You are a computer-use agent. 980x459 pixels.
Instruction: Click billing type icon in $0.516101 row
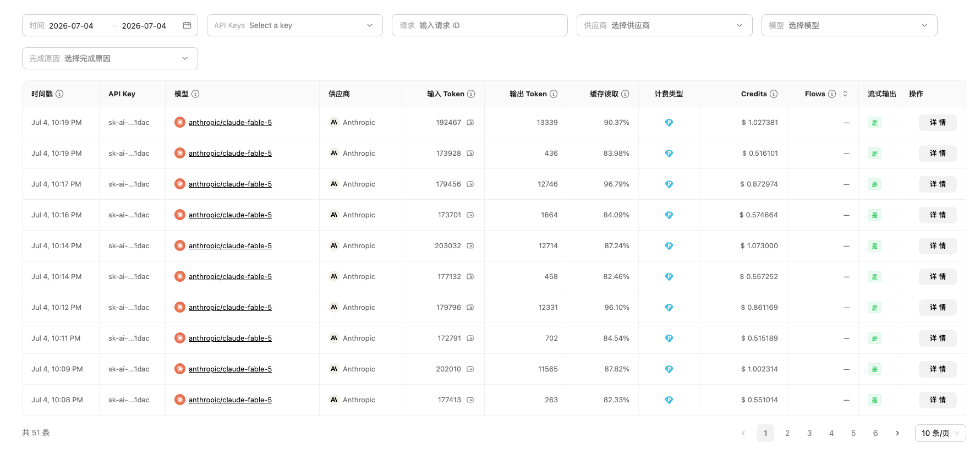click(x=669, y=154)
